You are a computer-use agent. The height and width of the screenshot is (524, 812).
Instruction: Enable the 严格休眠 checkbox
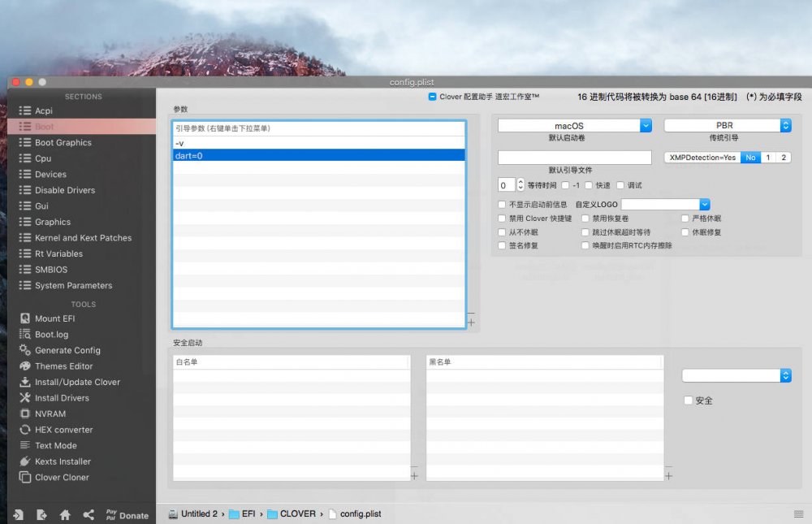pos(685,219)
